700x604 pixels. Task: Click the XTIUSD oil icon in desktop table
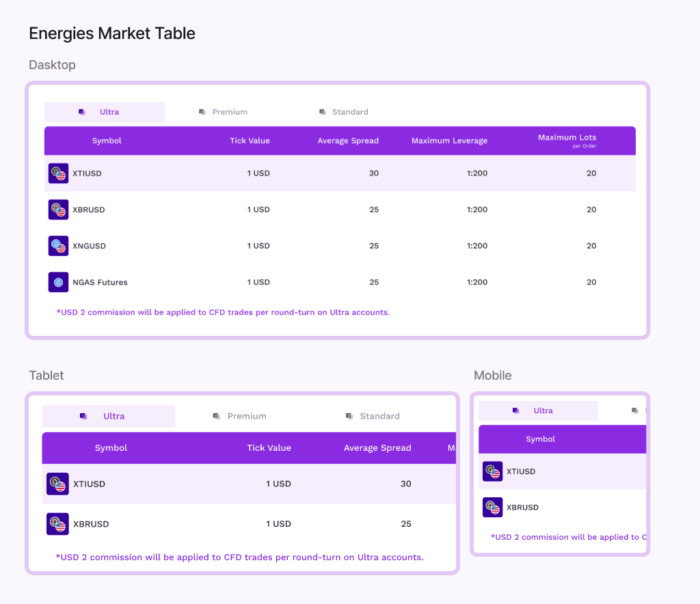[59, 173]
